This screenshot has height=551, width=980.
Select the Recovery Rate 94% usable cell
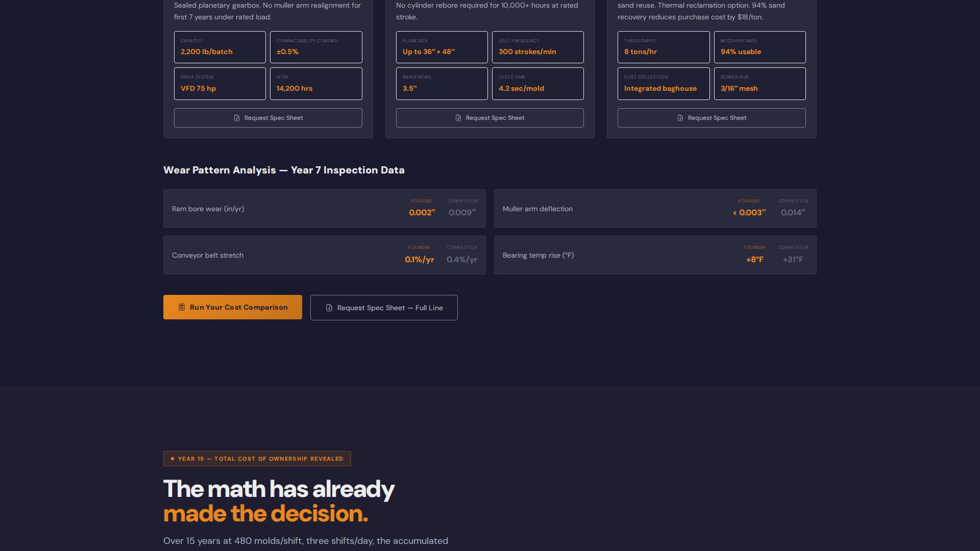[759, 47]
